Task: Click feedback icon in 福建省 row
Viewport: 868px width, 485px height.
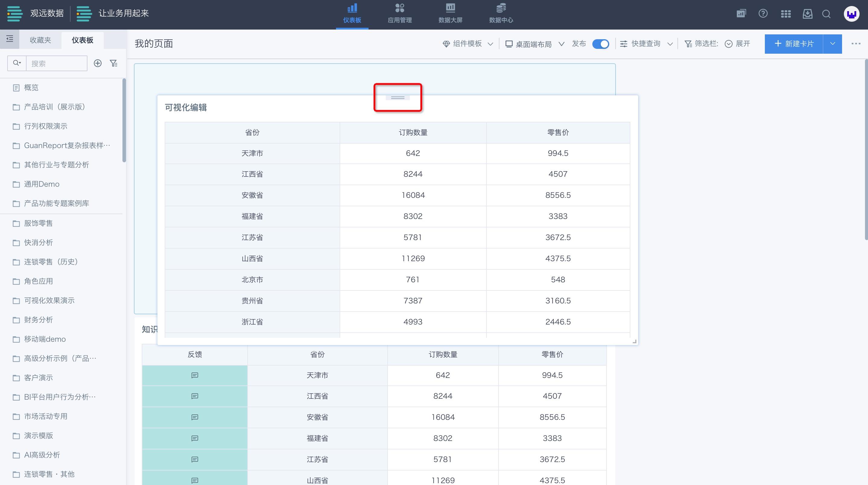Action: click(195, 439)
